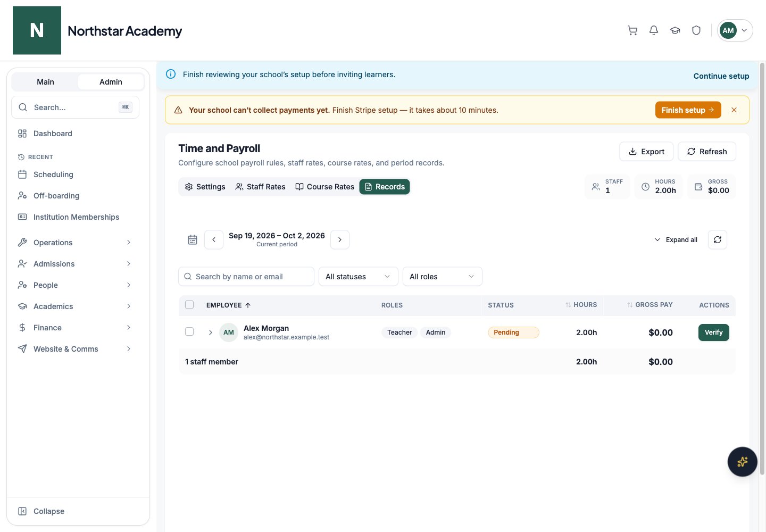Image resolution: width=766 pixels, height=532 pixels.
Task: Open the All roles dropdown
Action: click(x=443, y=277)
